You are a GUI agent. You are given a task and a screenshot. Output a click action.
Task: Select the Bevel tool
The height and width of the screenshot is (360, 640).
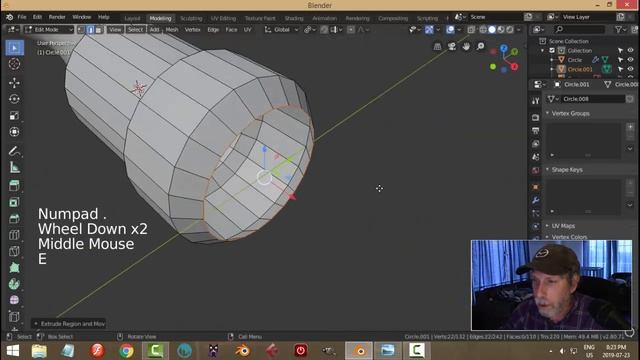pyautogui.click(x=14, y=219)
